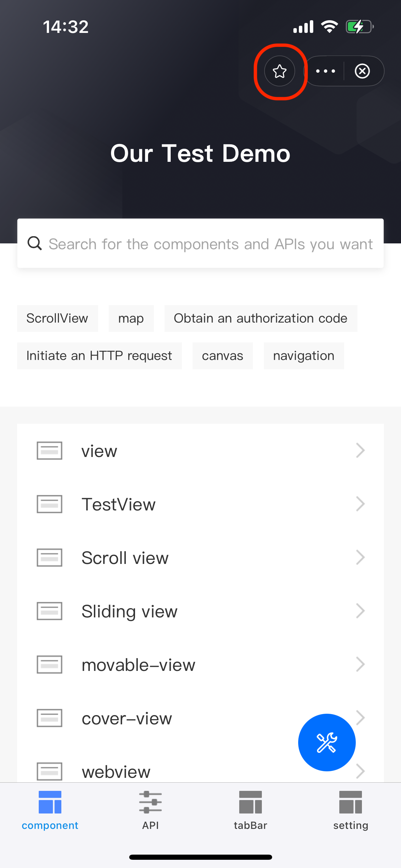The width and height of the screenshot is (401, 868).
Task: Tap the icon beside Sliding view
Action: (x=49, y=611)
